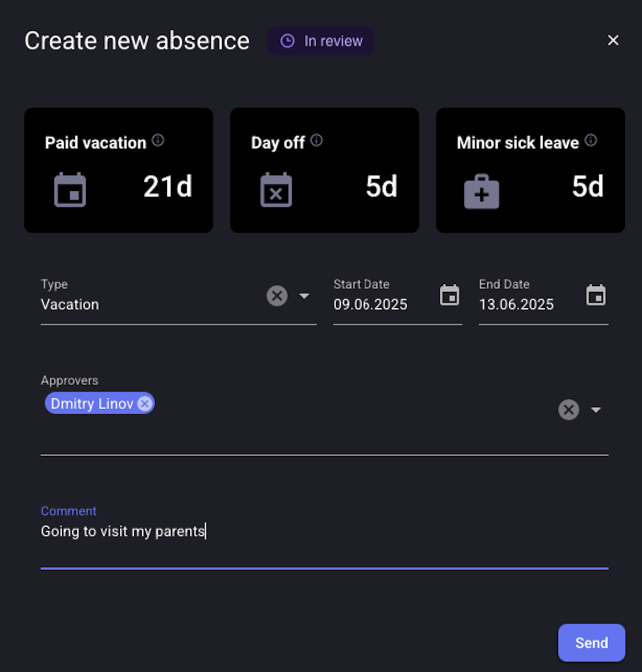Clear the Vacation type selection
The width and height of the screenshot is (642, 672).
pyautogui.click(x=277, y=296)
